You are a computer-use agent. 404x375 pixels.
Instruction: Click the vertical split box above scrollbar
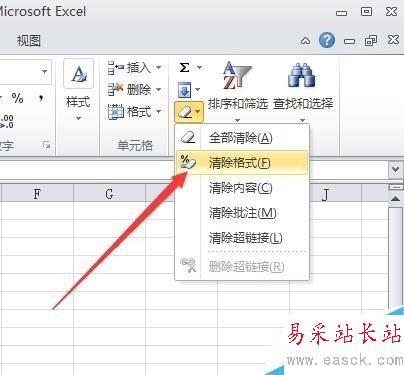396,187
